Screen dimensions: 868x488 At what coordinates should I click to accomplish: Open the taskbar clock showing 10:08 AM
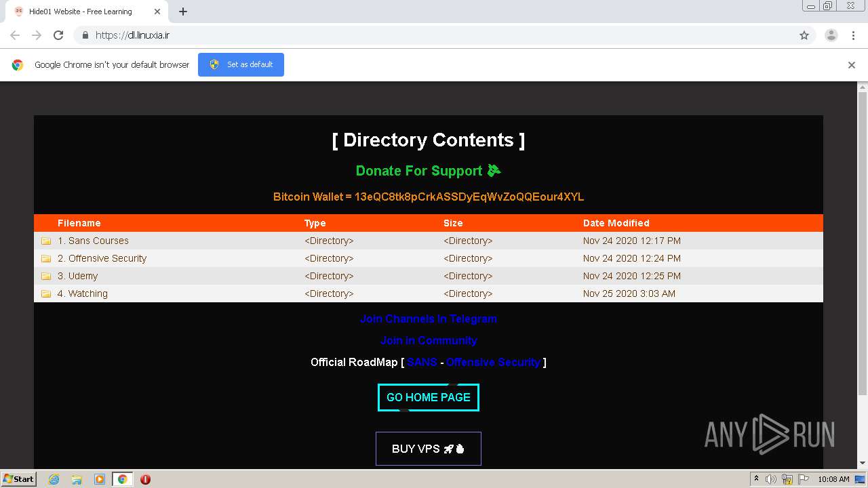[833, 479]
